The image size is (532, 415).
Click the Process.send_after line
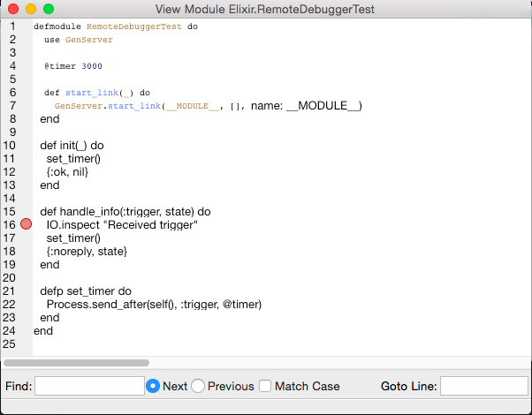154,305
